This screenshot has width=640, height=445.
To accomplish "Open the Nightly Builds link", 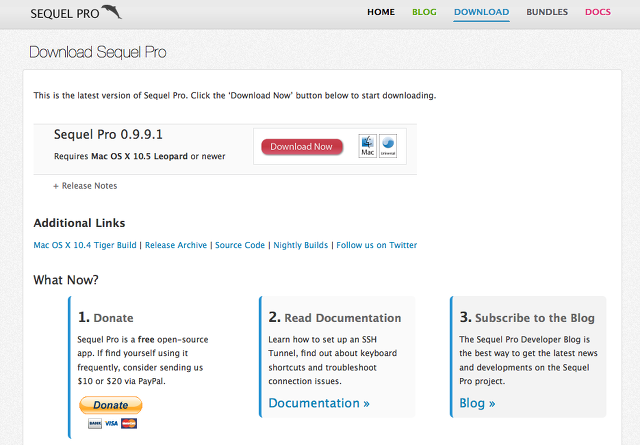I will (x=301, y=245).
